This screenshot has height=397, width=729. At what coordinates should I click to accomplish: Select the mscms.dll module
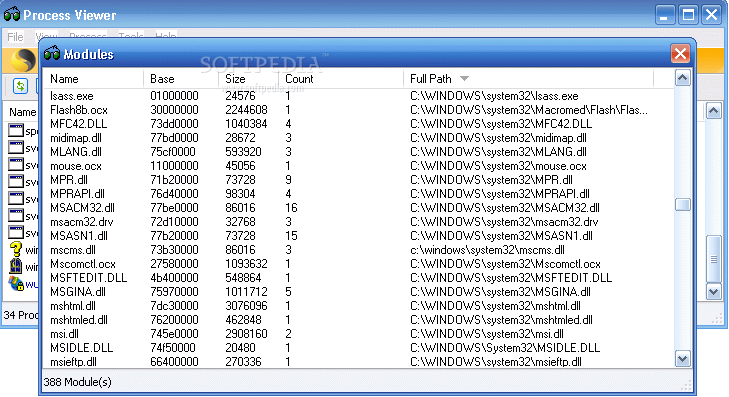[x=73, y=250]
